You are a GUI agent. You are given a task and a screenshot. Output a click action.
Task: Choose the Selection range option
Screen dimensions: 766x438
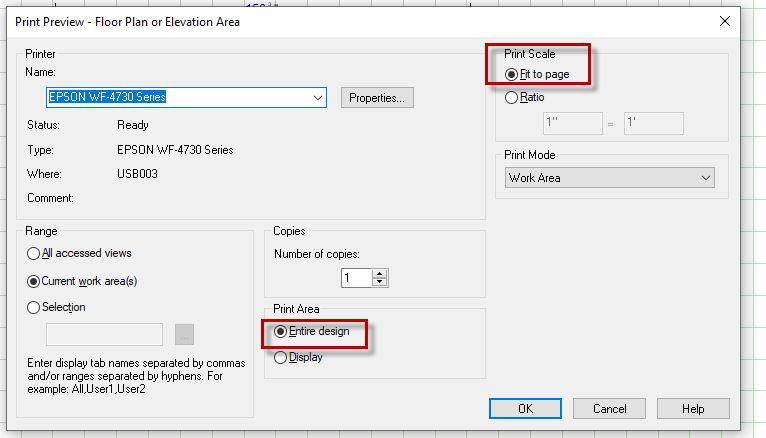[34, 308]
